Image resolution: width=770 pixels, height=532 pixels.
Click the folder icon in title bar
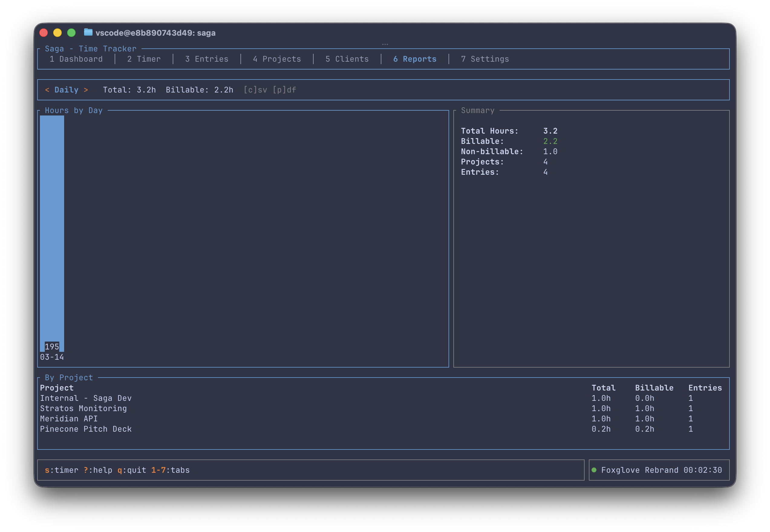(88, 32)
